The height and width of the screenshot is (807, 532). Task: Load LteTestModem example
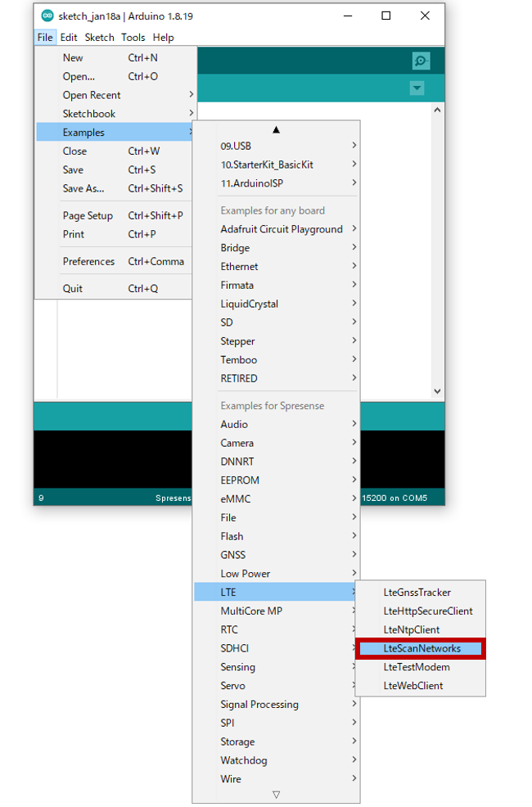(421, 667)
